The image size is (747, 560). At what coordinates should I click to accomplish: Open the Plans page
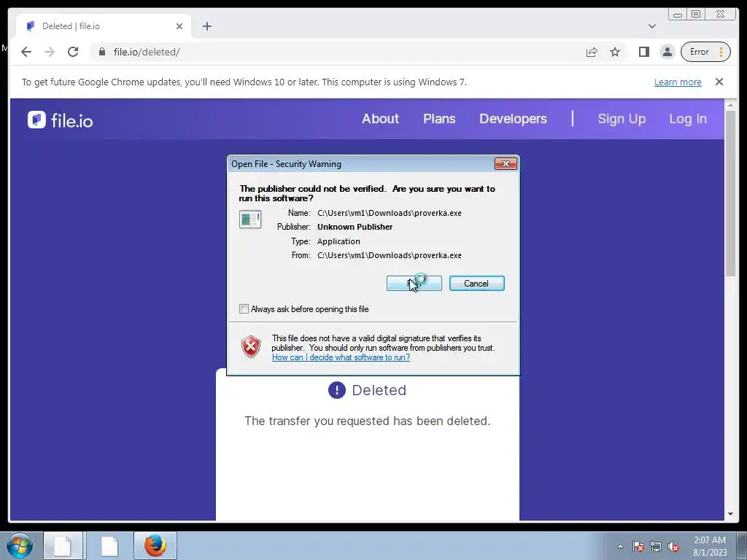[x=438, y=119]
